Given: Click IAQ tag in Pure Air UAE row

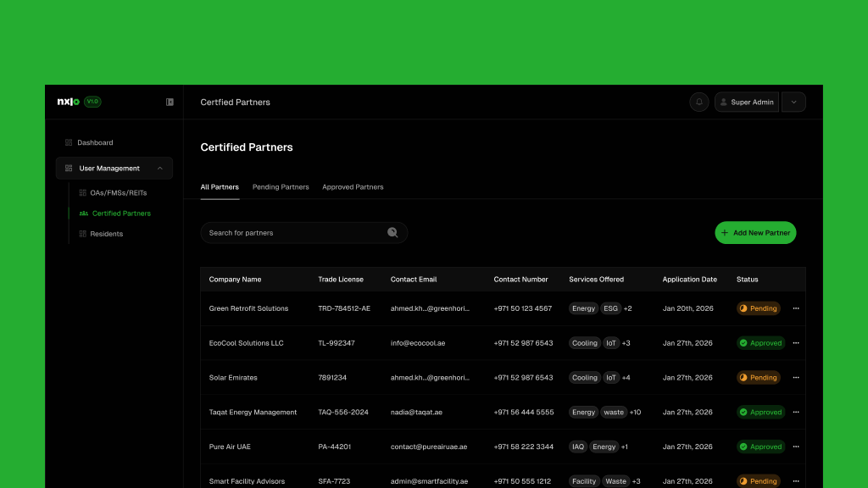Looking at the screenshot, I should pos(578,447).
